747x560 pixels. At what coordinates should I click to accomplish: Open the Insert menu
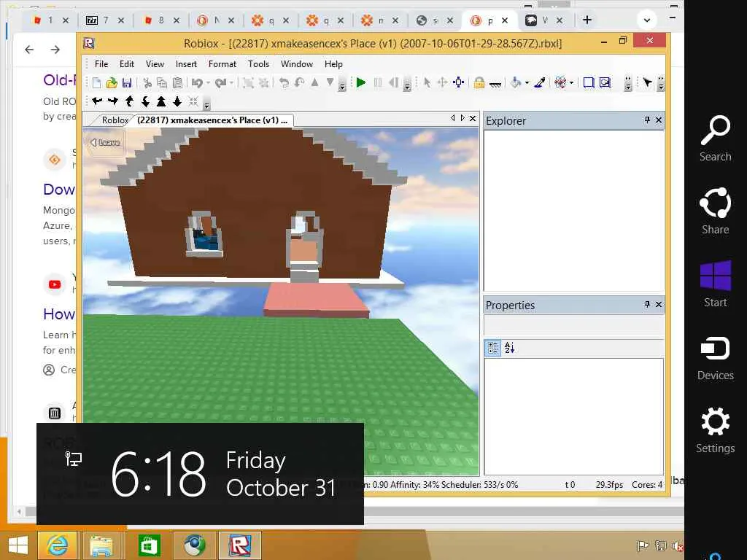186,64
